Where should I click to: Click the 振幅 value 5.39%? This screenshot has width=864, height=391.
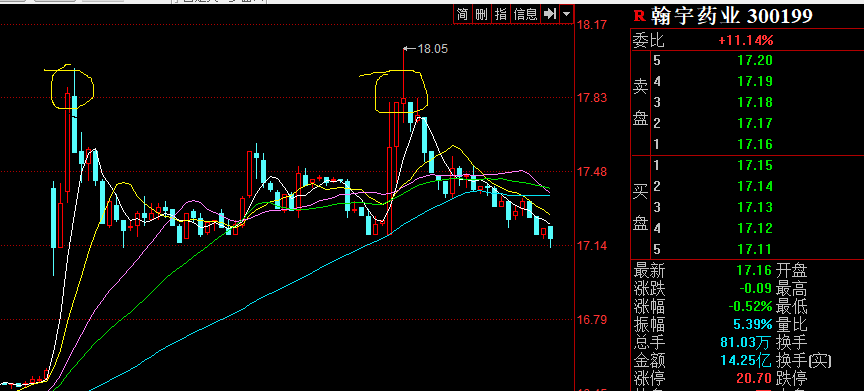[753, 324]
